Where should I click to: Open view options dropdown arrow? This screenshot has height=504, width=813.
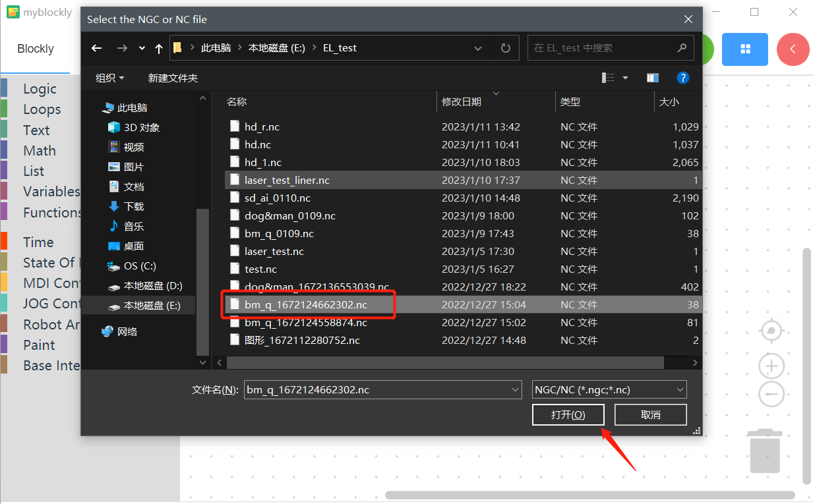pyautogui.click(x=625, y=78)
